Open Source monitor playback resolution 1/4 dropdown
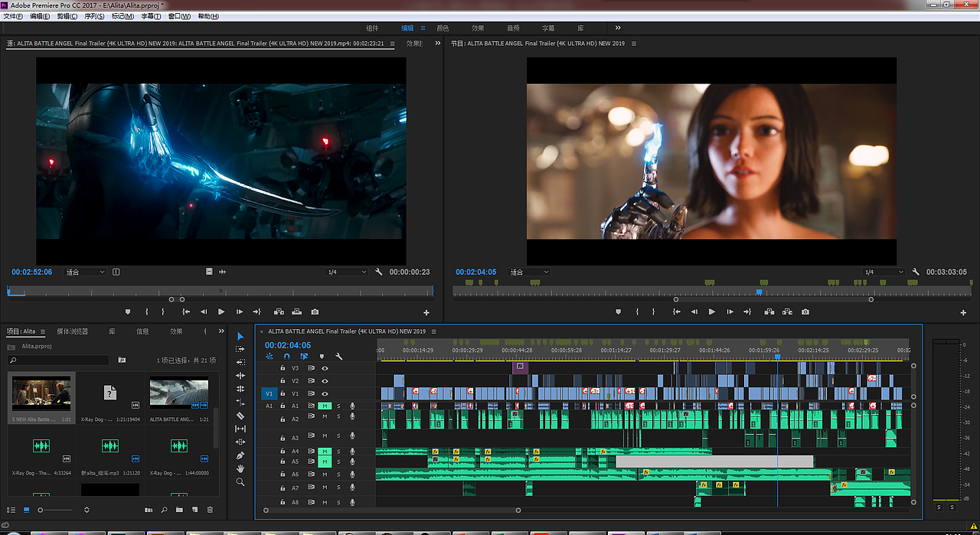Viewport: 980px width, 535px height. 346,272
